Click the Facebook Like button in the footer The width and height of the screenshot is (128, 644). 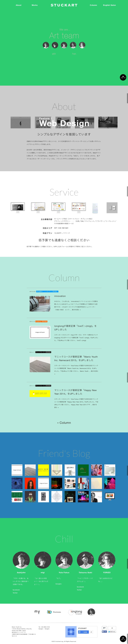(104, 631)
